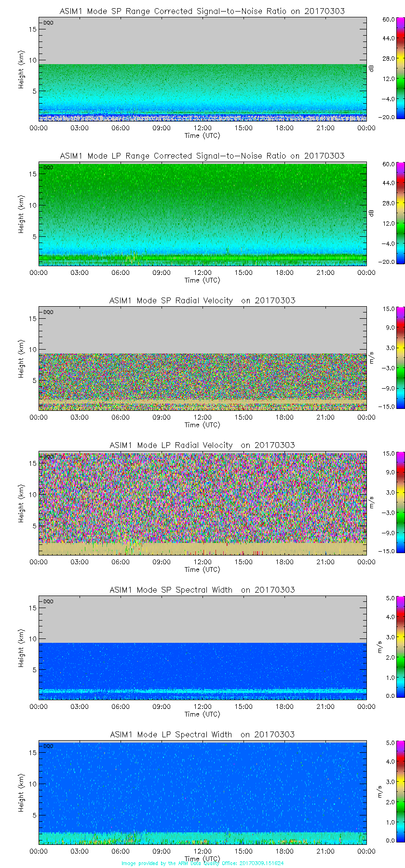Click the Mode SP Radial Velocity title
Image resolution: width=405 pixels, height=868 pixels.
click(202, 300)
